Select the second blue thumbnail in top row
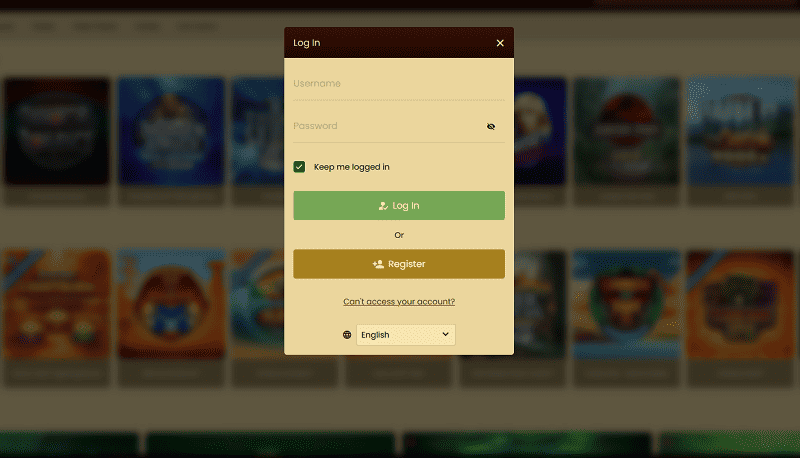Screen dimensions: 800x458 (171, 132)
